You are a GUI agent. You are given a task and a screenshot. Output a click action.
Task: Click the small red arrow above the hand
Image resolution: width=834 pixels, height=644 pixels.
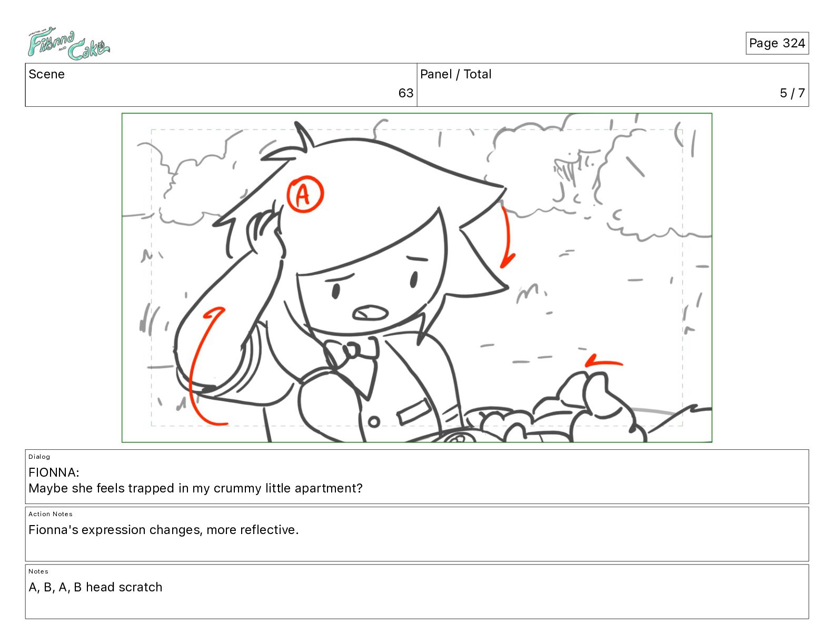604,361
